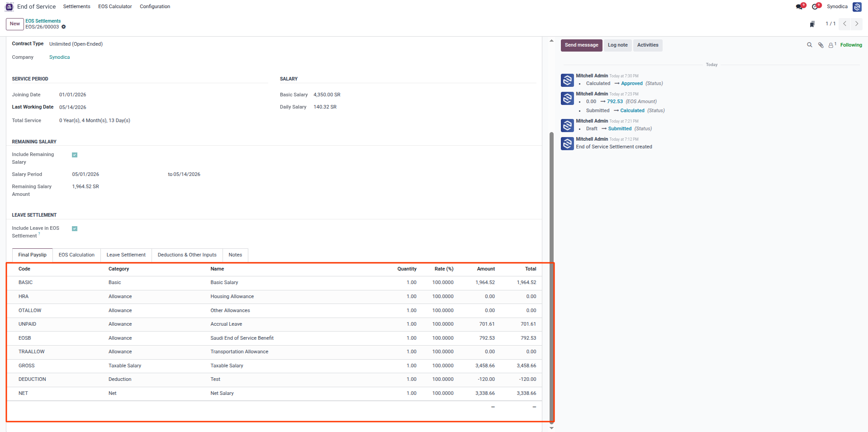Open the conversations messages icon
Image resolution: width=868 pixels, height=432 pixels.
800,6
